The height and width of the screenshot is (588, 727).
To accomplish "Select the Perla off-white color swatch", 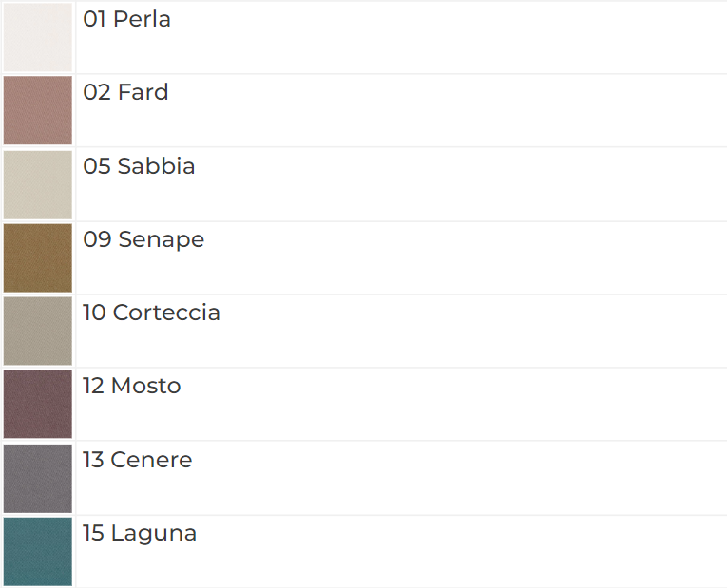I will [x=38, y=37].
